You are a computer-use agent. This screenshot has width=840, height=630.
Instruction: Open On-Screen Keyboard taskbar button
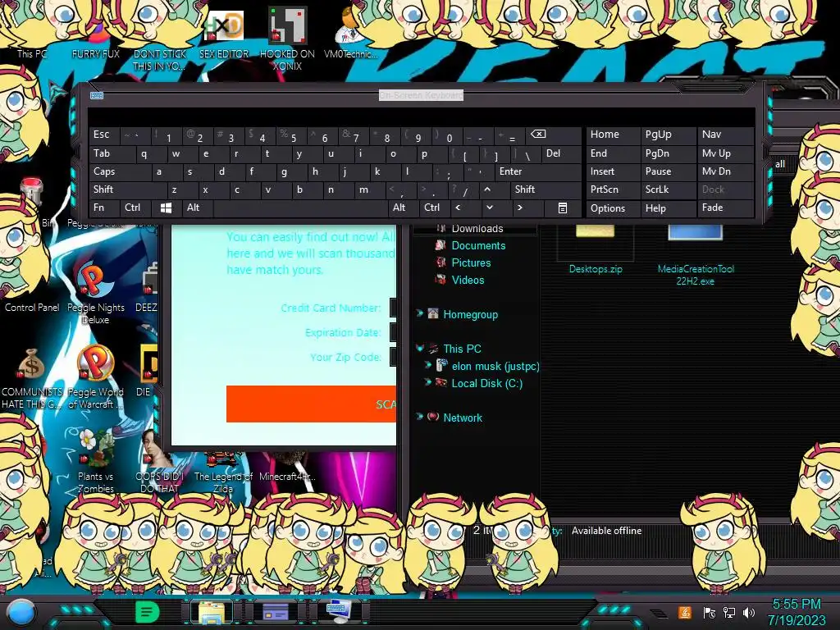click(x=338, y=612)
